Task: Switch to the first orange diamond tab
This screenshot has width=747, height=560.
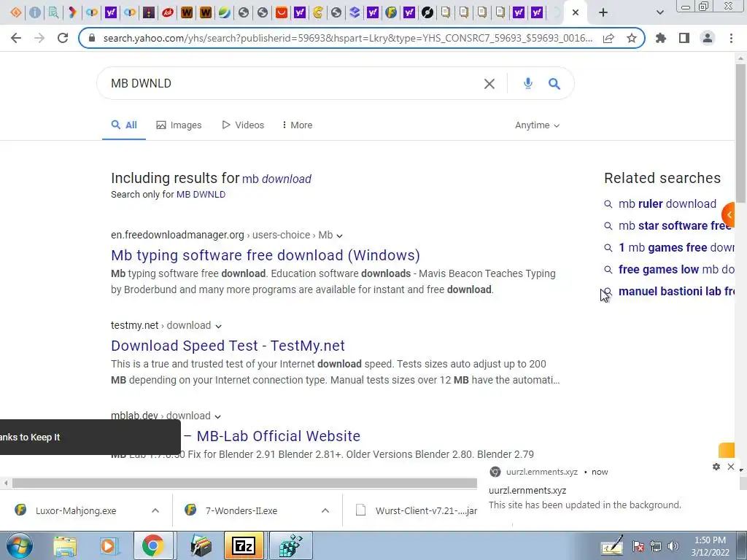Action: click(x=16, y=12)
